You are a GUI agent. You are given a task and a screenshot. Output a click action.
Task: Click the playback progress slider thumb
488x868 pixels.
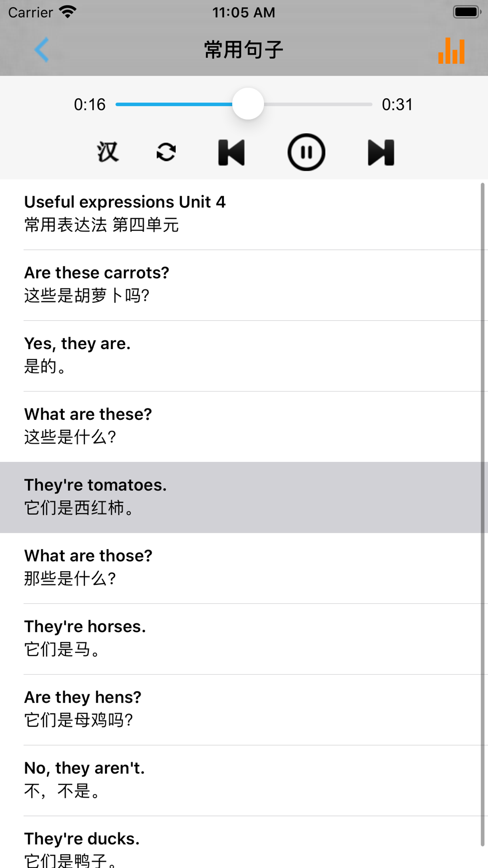(248, 104)
